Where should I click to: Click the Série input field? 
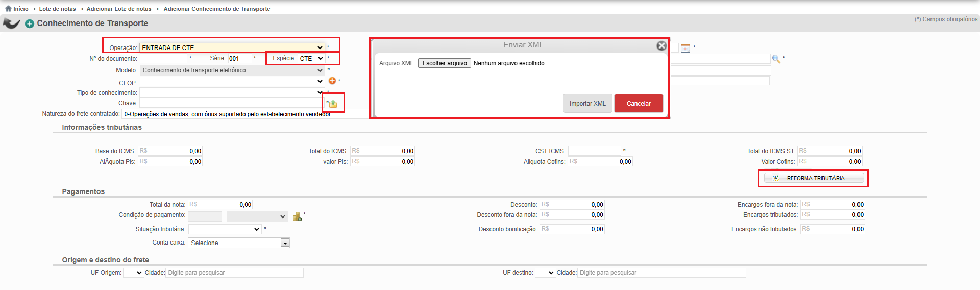click(x=239, y=59)
